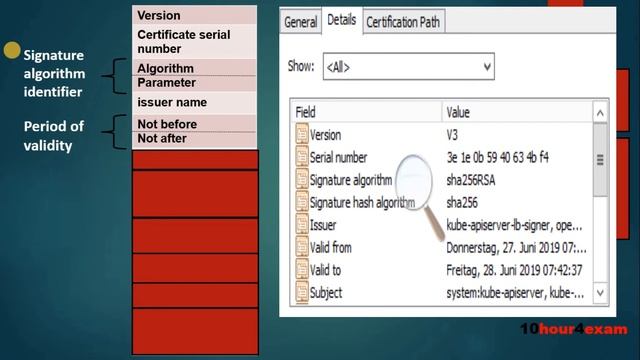Click the Version box in the diagram

[x=195, y=15]
